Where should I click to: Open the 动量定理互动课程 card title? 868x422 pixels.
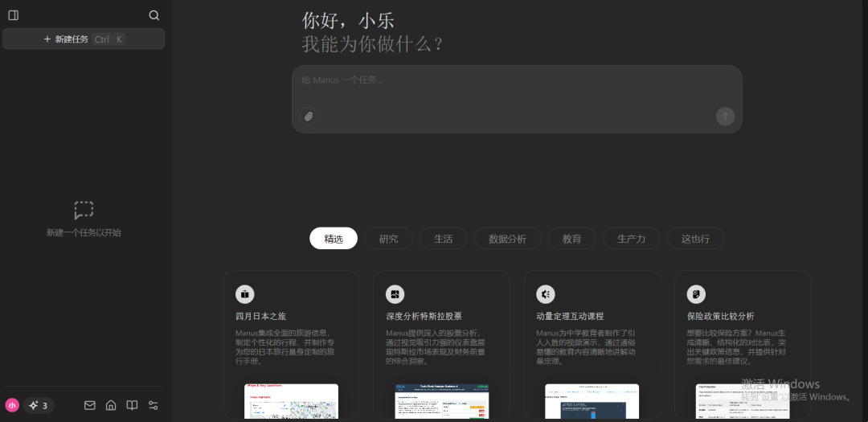pyautogui.click(x=570, y=316)
